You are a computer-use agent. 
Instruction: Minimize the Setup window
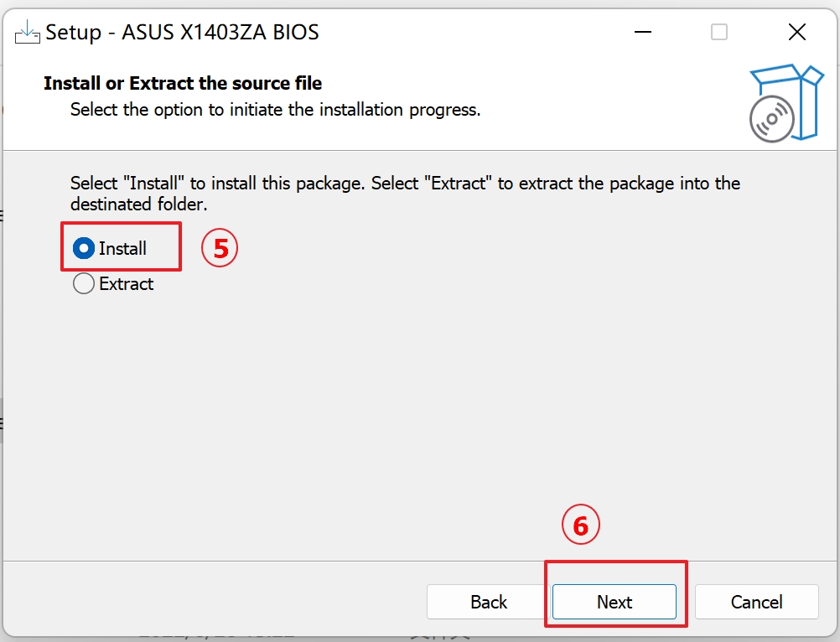pos(642,33)
